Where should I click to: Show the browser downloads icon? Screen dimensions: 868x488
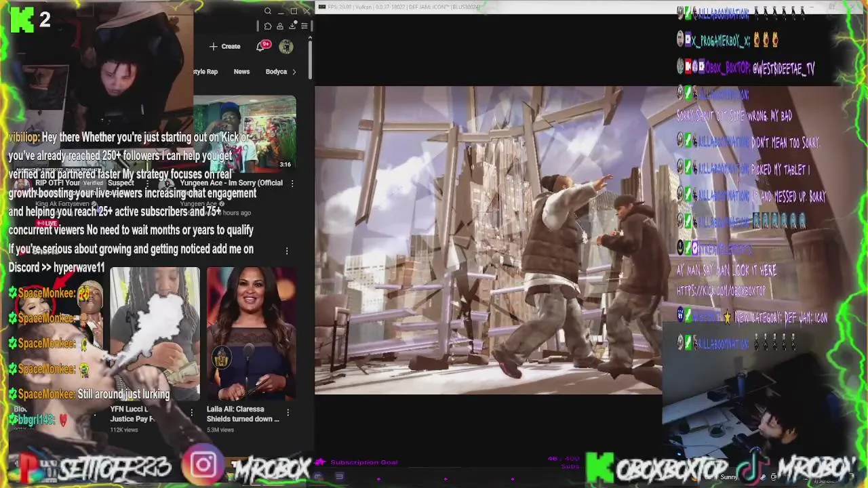(292, 26)
